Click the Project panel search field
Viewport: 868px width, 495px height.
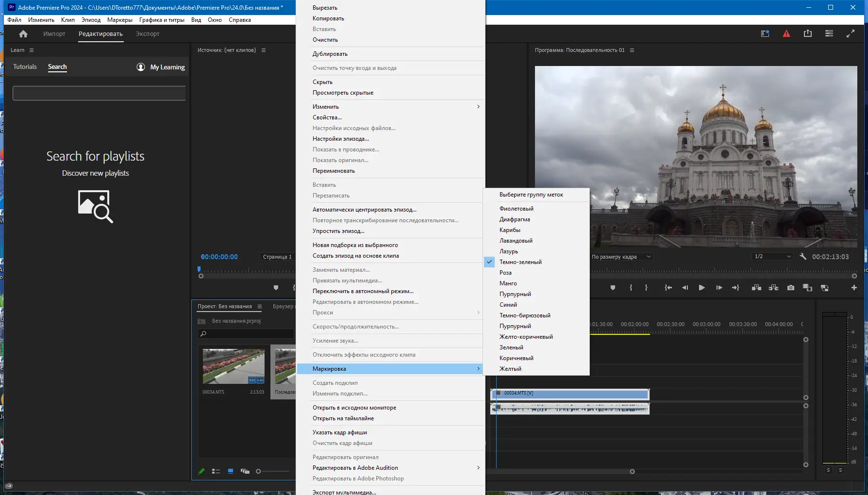click(246, 334)
